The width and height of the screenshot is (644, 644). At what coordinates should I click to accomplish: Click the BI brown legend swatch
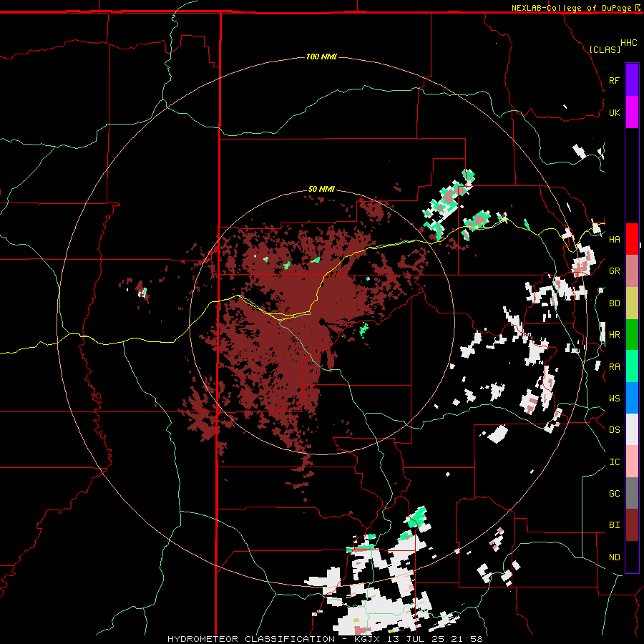[x=632, y=525]
